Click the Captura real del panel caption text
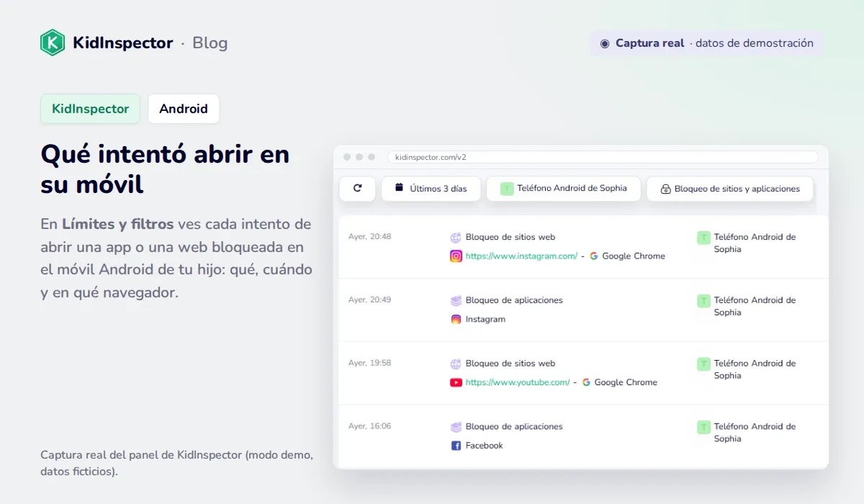This screenshot has height=504, width=864. tap(177, 464)
